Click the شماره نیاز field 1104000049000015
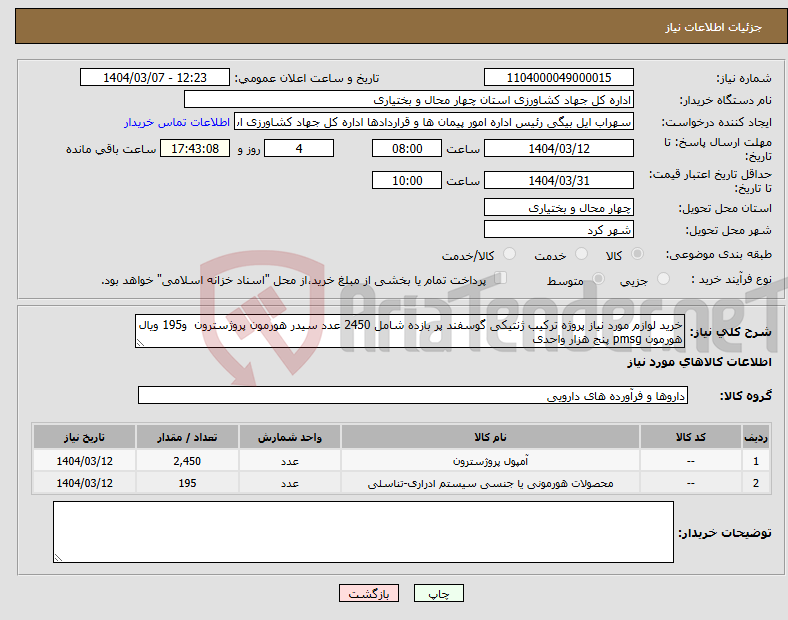788x620 pixels. [558, 77]
